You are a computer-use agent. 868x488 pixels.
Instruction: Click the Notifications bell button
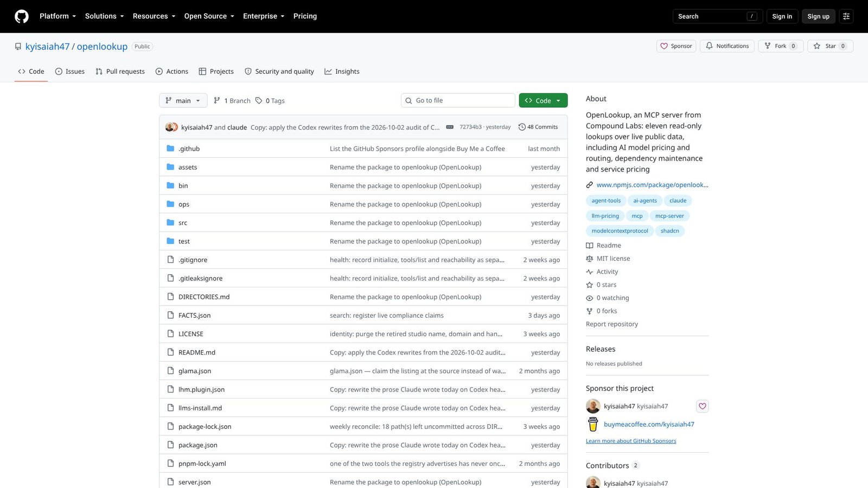pos(727,46)
